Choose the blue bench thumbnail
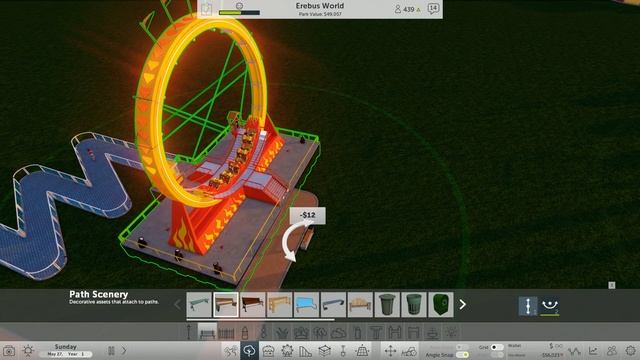This screenshot has width=640, height=360. tap(307, 304)
